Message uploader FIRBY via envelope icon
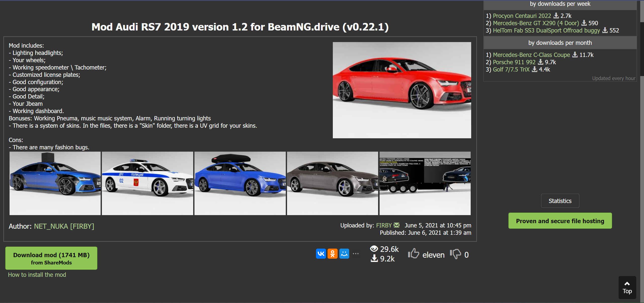Screen dimensions: 644x303 click(397, 225)
